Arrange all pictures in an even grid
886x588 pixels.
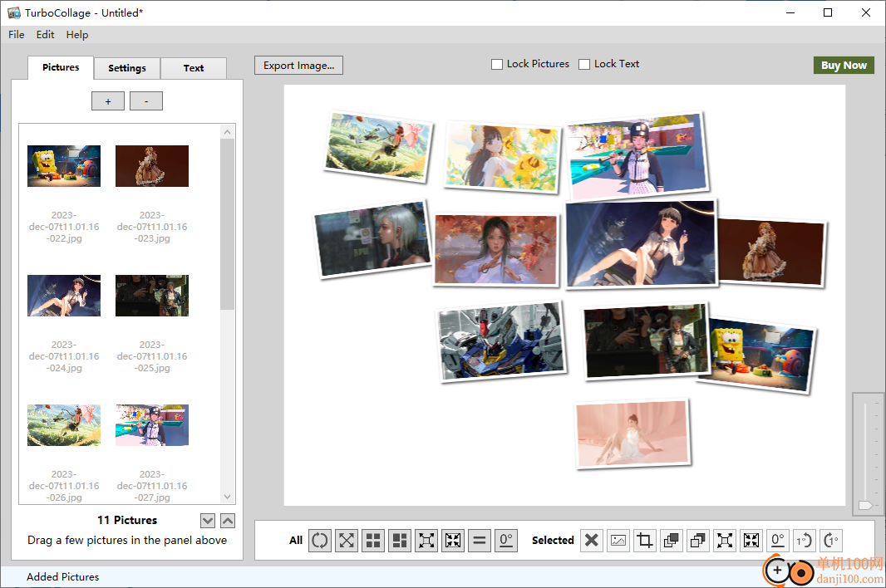[373, 541]
